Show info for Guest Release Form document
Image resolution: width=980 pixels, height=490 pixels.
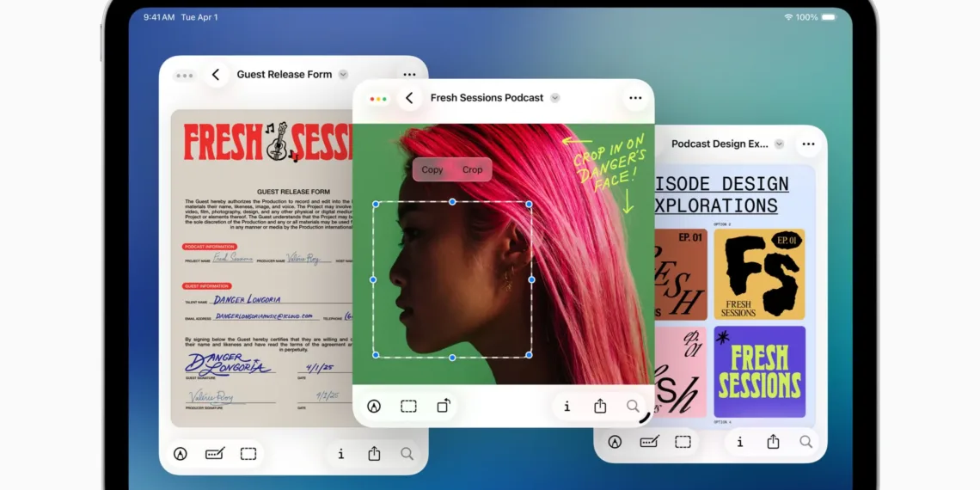(340, 454)
